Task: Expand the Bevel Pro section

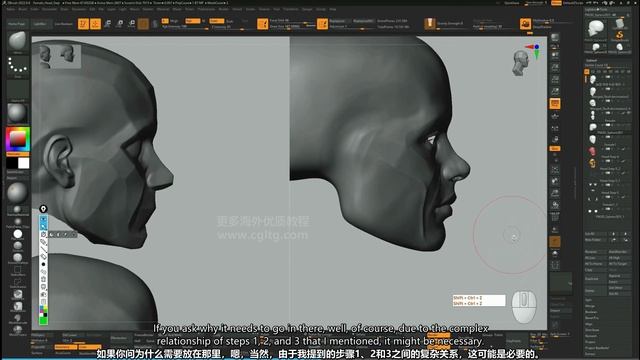Action: (x=592, y=318)
